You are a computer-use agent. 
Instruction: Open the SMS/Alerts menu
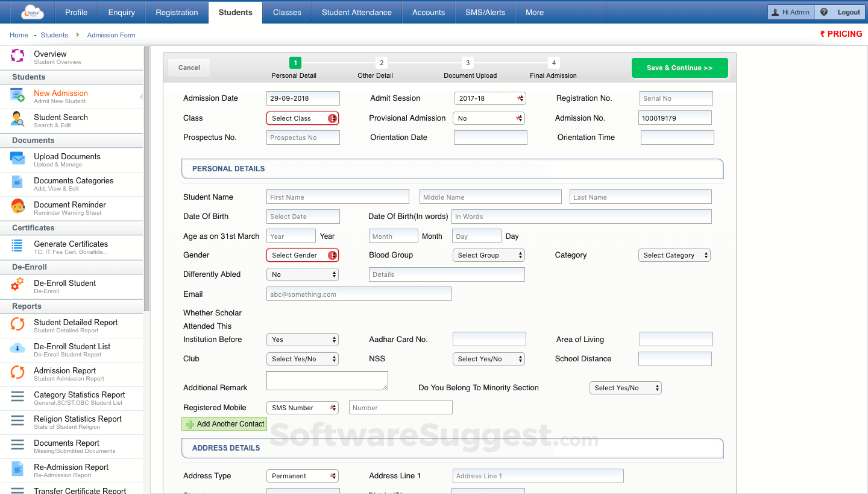click(x=485, y=12)
